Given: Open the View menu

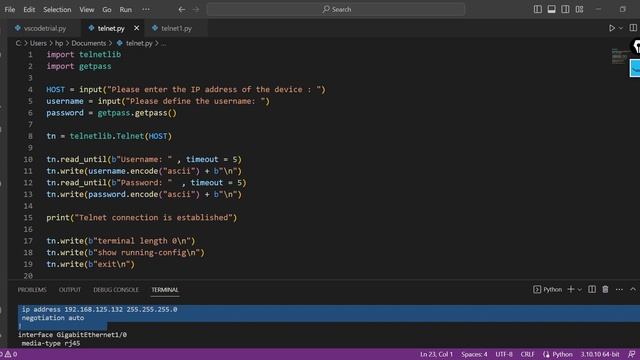Looking at the screenshot, I should tap(87, 9).
